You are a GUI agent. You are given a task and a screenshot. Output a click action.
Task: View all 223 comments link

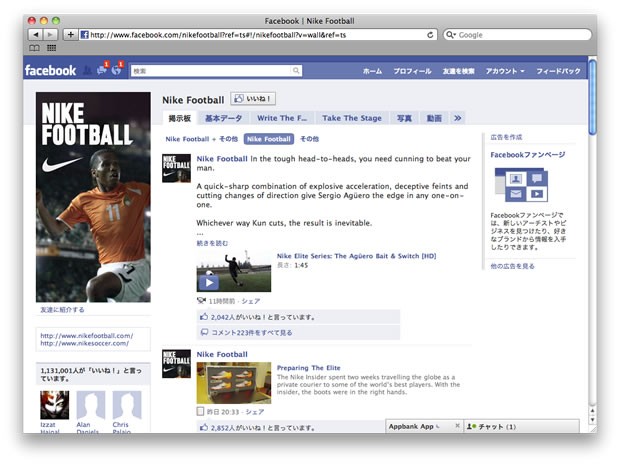252,333
